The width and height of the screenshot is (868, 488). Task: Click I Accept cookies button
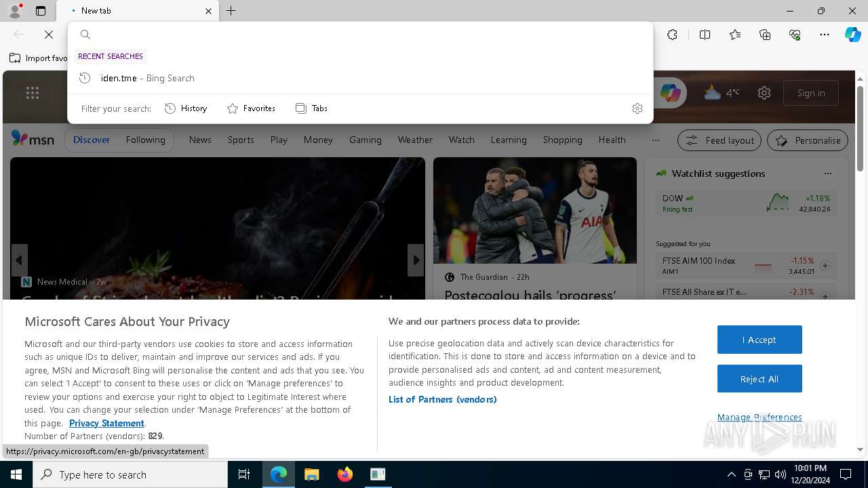759,340
